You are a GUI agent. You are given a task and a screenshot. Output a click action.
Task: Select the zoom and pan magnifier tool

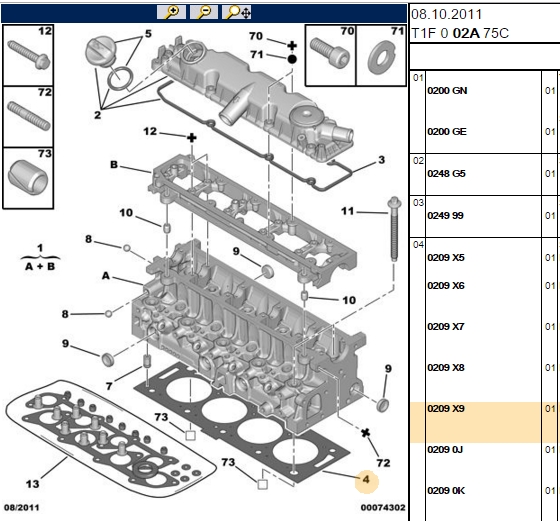[x=236, y=12]
